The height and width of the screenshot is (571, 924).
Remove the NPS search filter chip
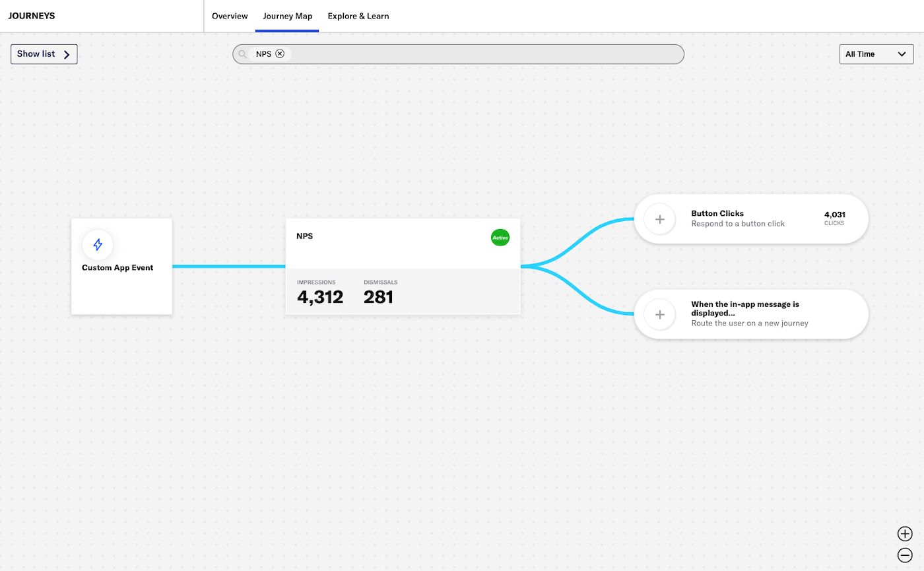click(280, 54)
